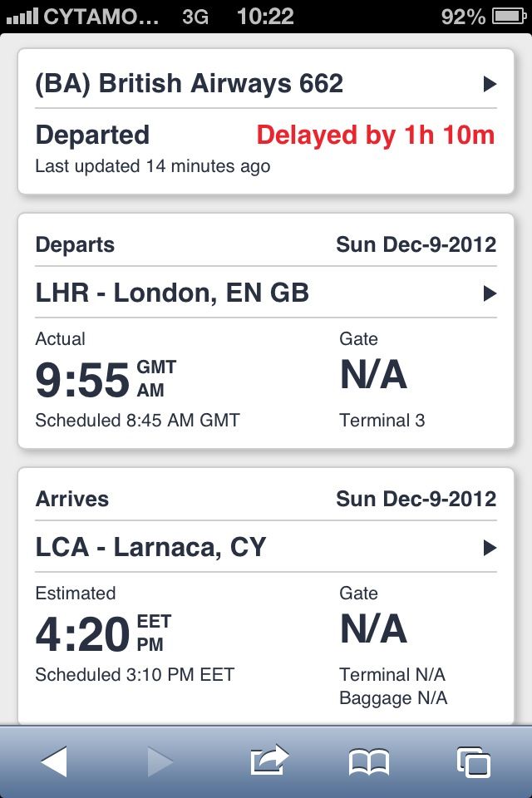532x798 pixels.
Task: Open LCA - Larnaca, CY row
Action: (266, 548)
